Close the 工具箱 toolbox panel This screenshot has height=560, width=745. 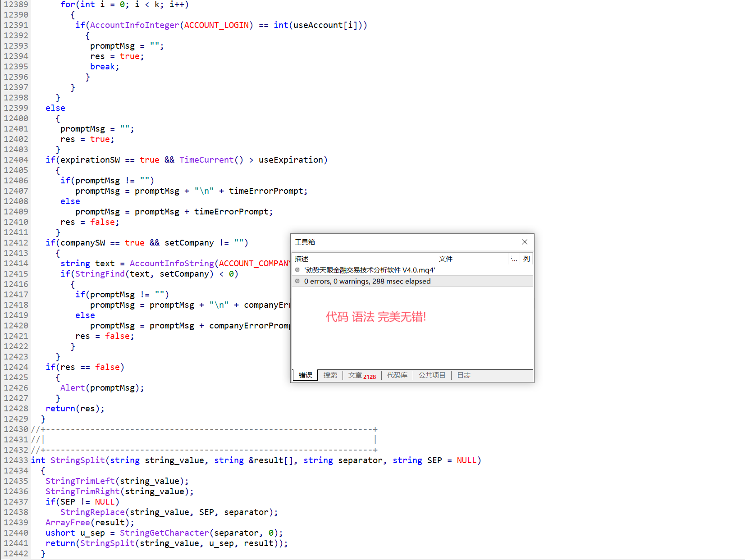(525, 242)
